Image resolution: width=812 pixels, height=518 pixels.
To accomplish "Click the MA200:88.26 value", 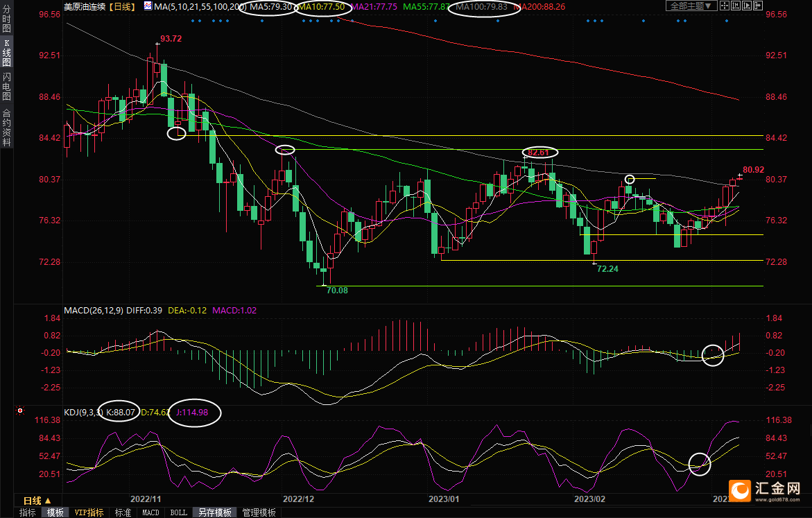I will tap(539, 7).
